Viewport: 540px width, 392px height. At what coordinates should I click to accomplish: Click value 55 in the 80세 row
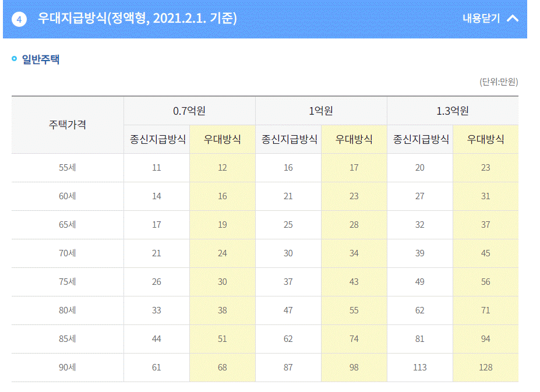click(354, 310)
